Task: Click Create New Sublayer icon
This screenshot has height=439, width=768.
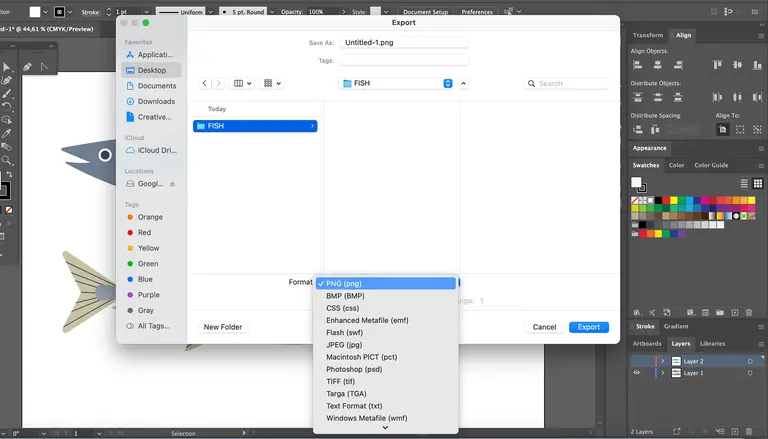Action: [720, 431]
